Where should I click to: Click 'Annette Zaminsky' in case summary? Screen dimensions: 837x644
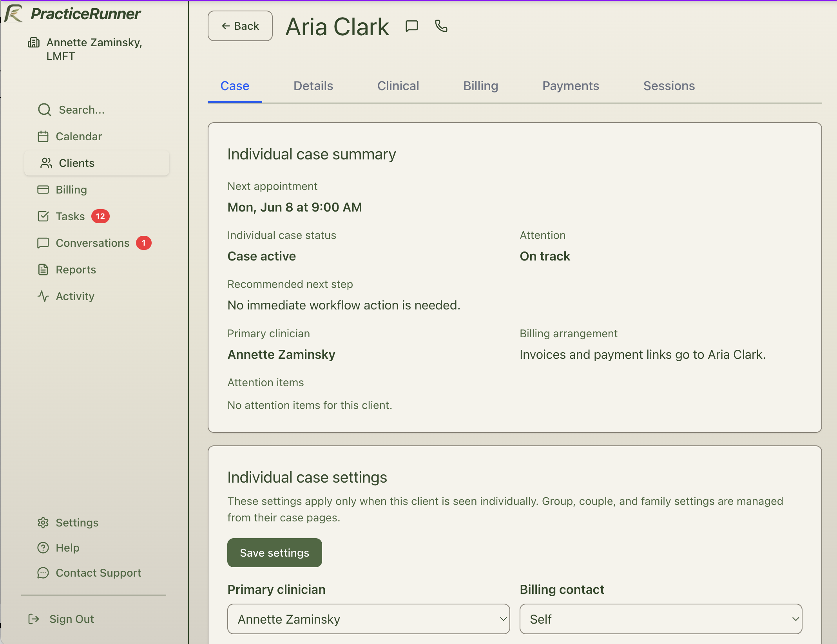coord(281,355)
